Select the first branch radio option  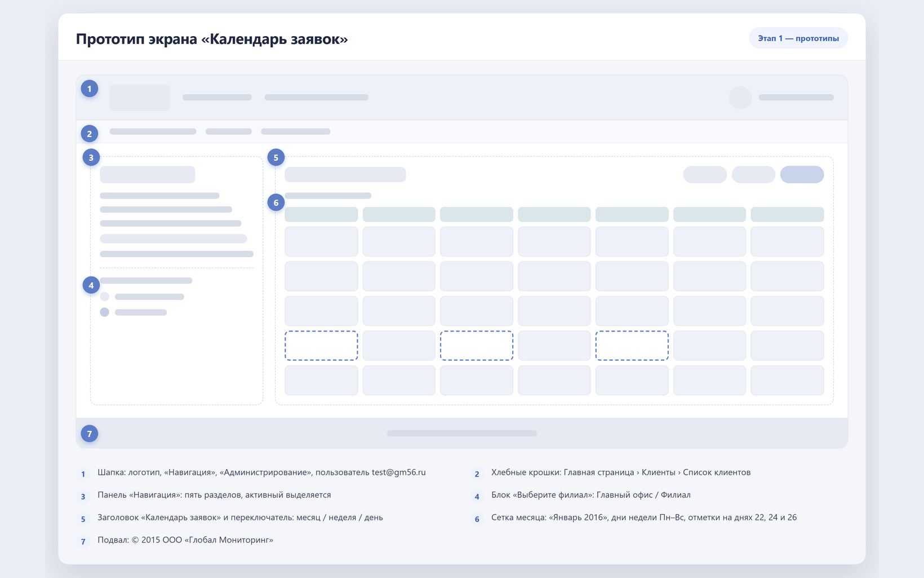click(104, 297)
